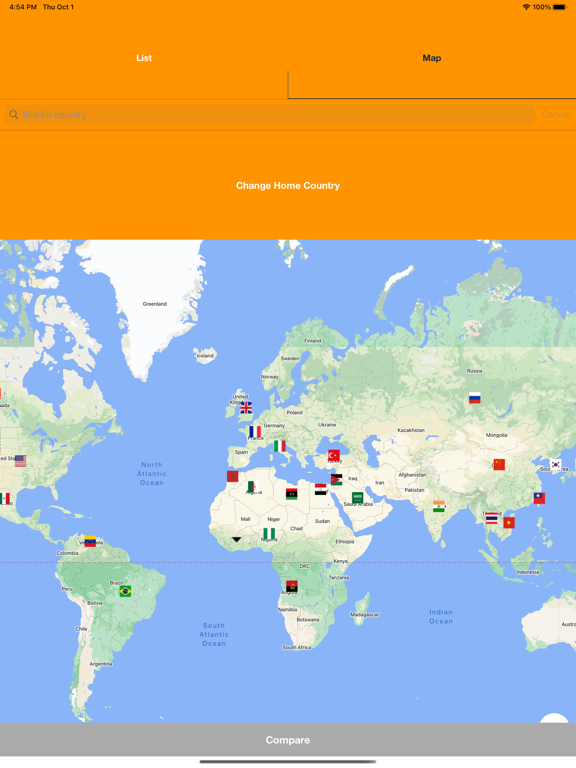Image resolution: width=576 pixels, height=768 pixels.
Task: Select the South Korea flag marker
Action: (x=555, y=464)
